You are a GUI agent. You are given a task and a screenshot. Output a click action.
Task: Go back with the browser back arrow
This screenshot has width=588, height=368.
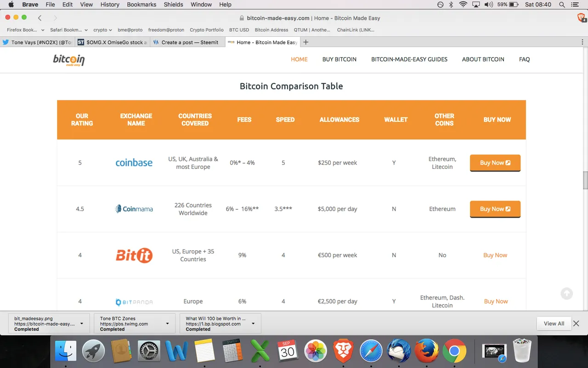[x=40, y=18]
